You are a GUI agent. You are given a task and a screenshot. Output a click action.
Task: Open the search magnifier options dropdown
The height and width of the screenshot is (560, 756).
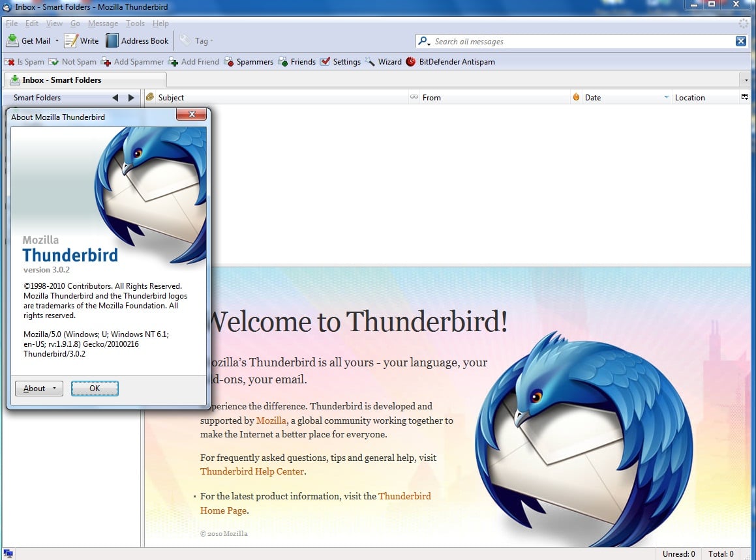point(424,42)
